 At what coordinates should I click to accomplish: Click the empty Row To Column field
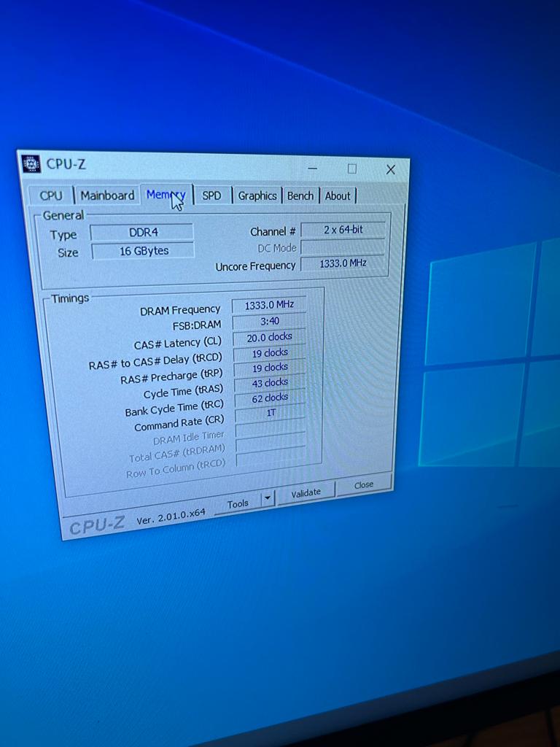tap(271, 457)
